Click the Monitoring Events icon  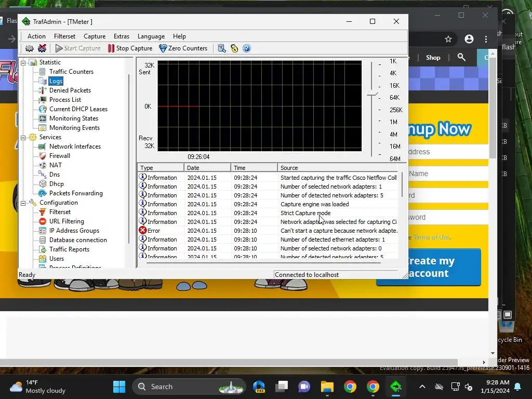tap(43, 128)
